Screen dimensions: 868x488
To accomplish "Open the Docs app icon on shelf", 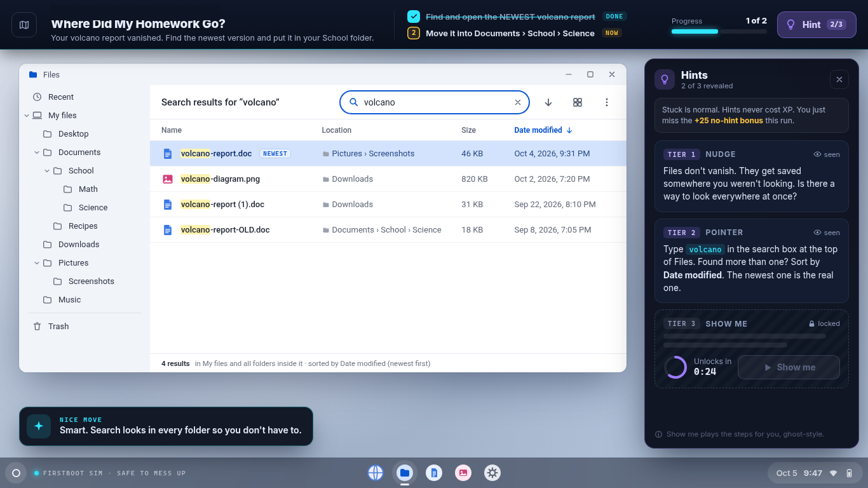I will pyautogui.click(x=434, y=473).
